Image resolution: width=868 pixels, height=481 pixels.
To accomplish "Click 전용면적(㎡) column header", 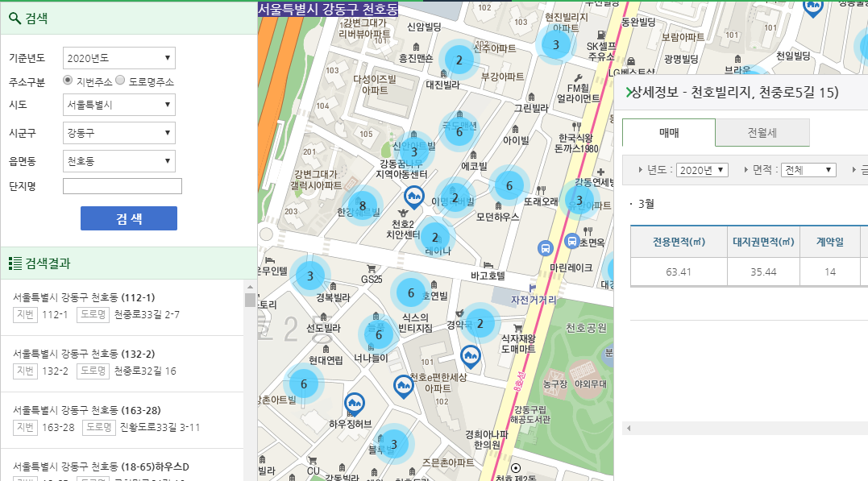I will point(679,242).
